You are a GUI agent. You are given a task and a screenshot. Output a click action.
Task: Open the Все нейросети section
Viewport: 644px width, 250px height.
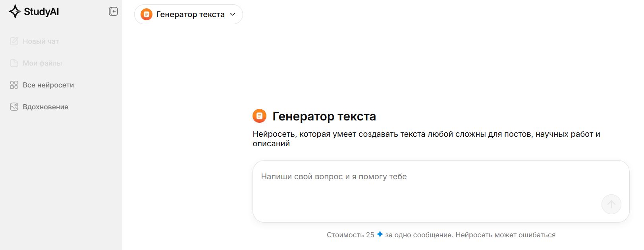(48, 85)
